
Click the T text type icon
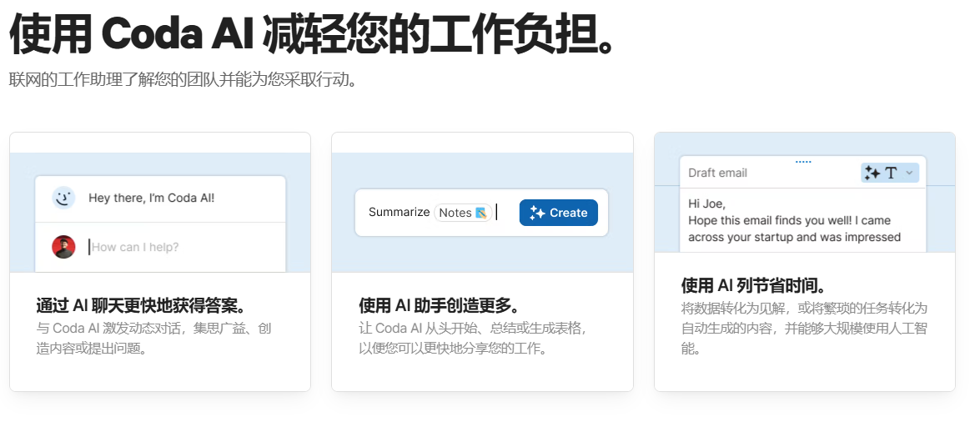[892, 173]
